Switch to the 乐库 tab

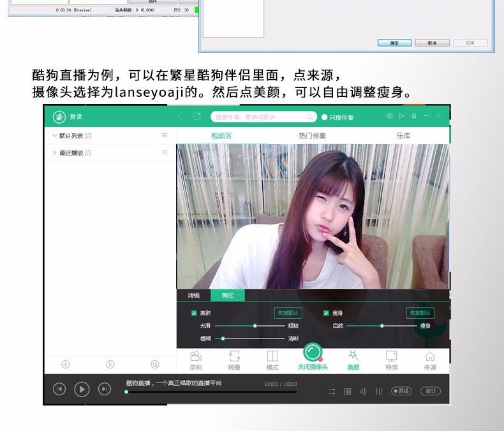(403, 136)
